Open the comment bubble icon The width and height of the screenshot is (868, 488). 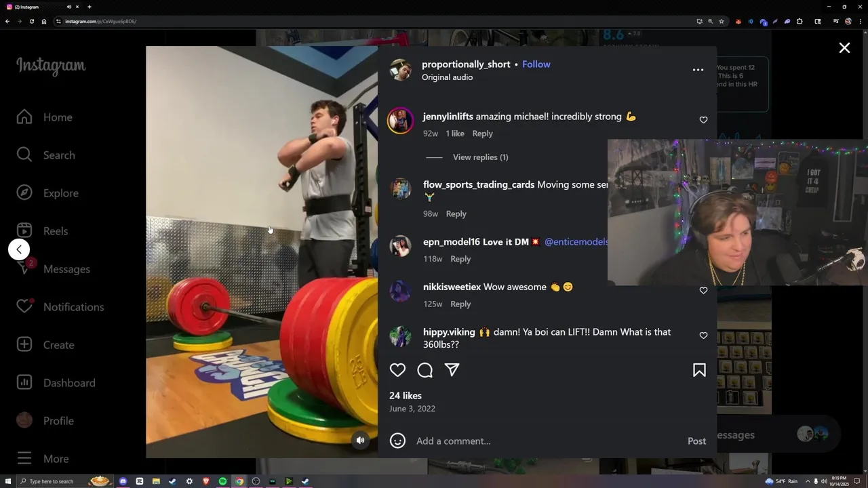(425, 370)
